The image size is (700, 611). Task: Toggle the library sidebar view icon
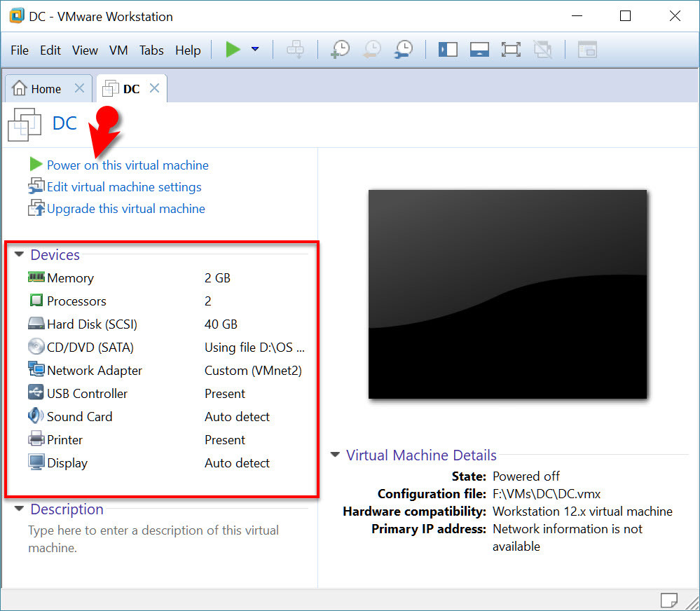[448, 50]
